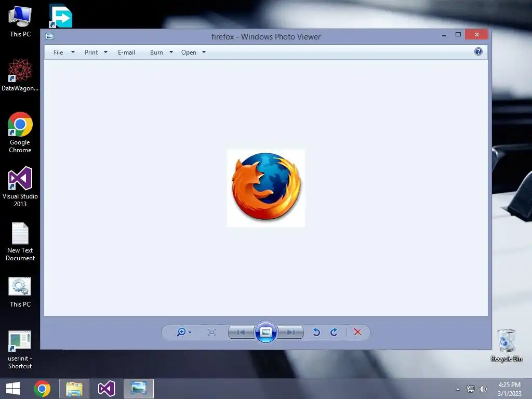Click Photo Viewer taskbar button
Screen dimensions: 532x399
coord(138,389)
